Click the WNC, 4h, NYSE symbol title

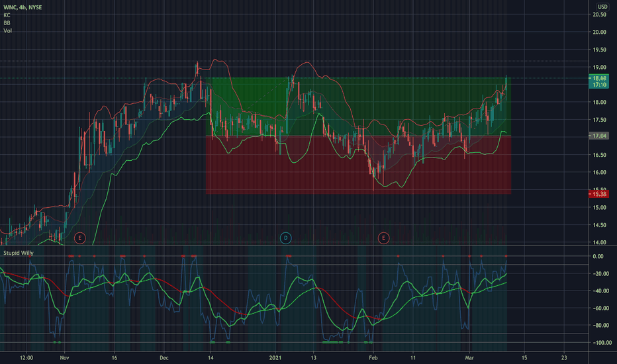23,7
